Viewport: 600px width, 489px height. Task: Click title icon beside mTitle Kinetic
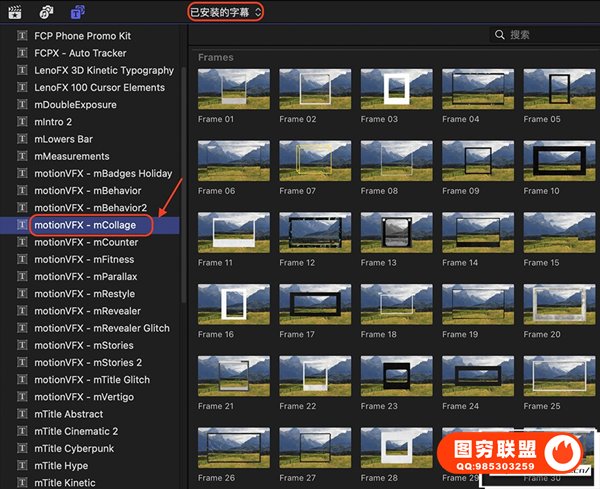(22, 483)
